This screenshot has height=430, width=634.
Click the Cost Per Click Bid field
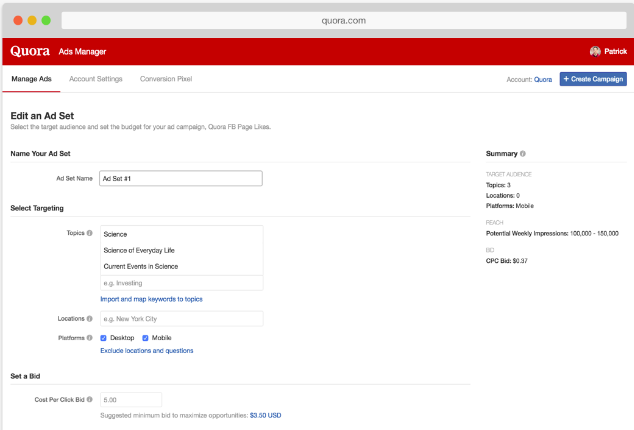click(x=131, y=400)
